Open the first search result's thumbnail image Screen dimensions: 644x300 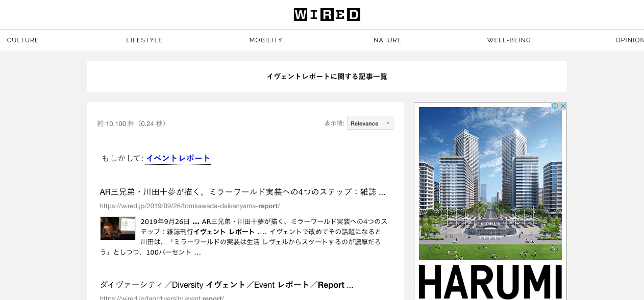pos(118,228)
